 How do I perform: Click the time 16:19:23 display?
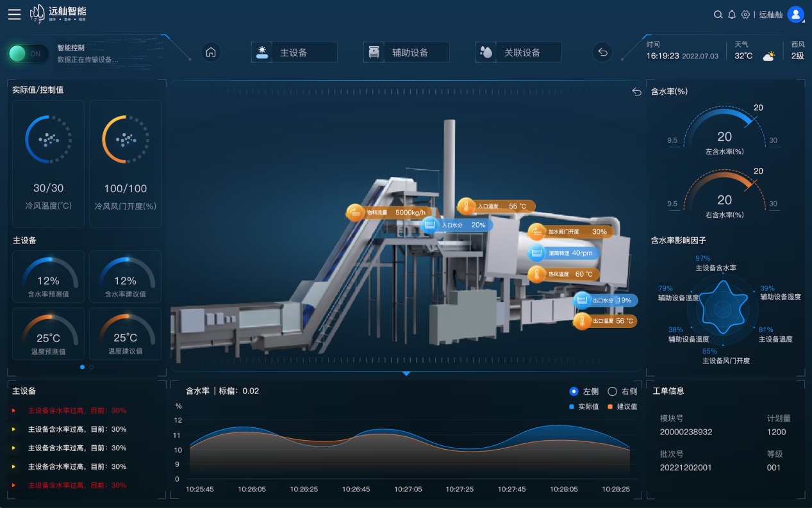tap(663, 56)
